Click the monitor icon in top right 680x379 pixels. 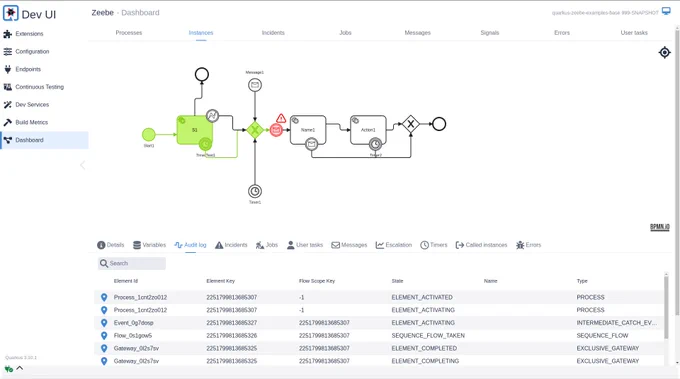666,11
